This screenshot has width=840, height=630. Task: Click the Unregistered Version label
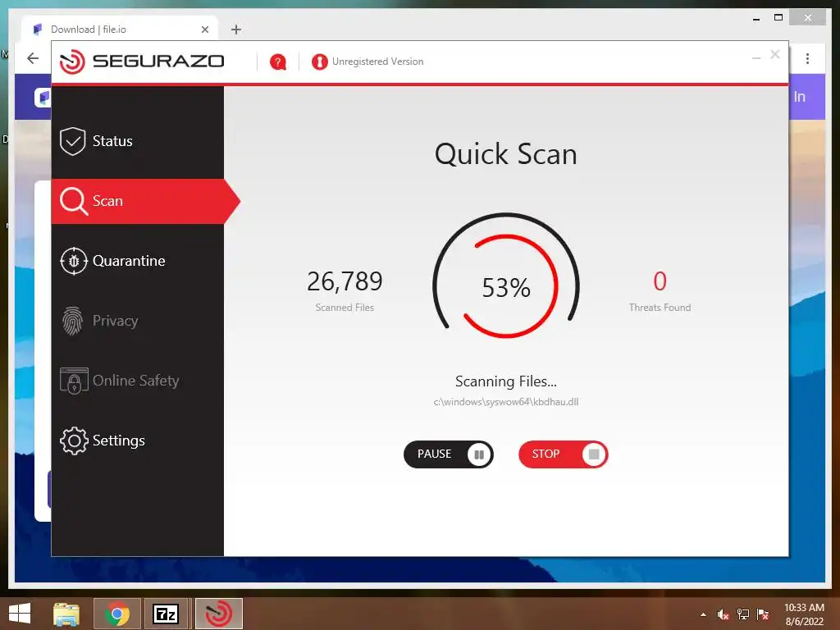click(377, 62)
